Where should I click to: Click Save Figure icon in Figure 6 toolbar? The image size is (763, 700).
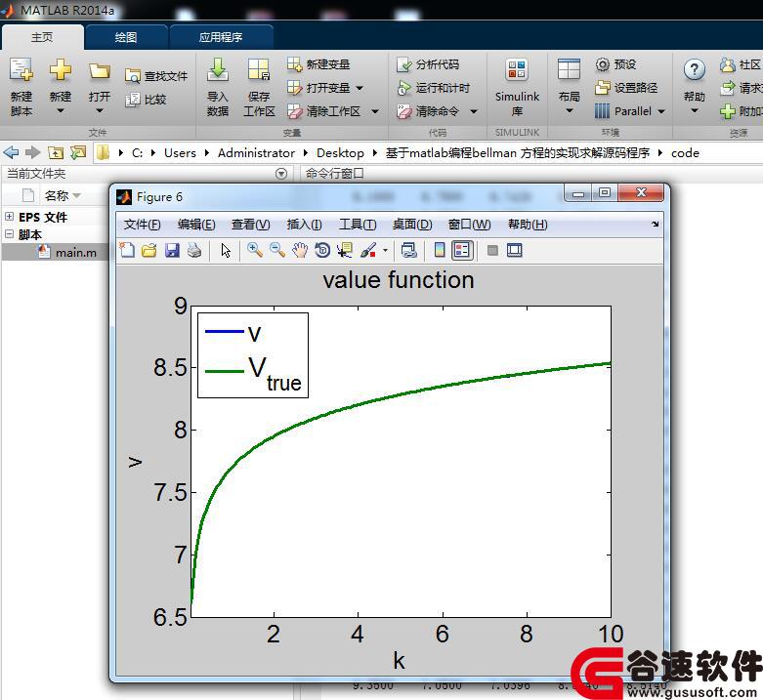tap(172, 250)
